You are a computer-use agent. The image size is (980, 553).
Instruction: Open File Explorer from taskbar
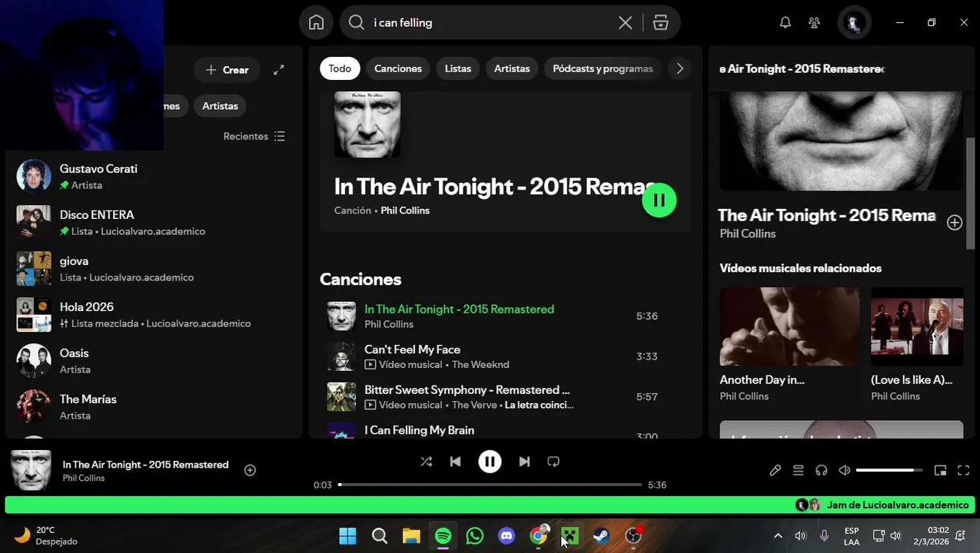pyautogui.click(x=411, y=536)
